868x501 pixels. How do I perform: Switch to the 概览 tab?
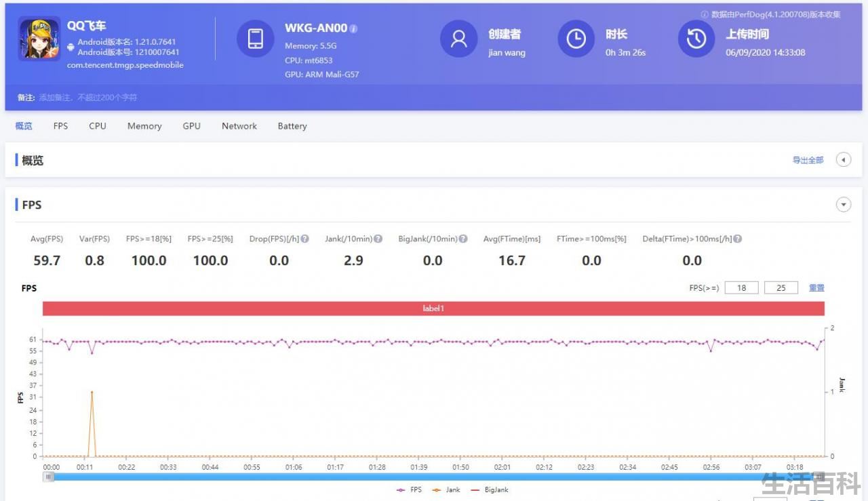click(x=24, y=126)
